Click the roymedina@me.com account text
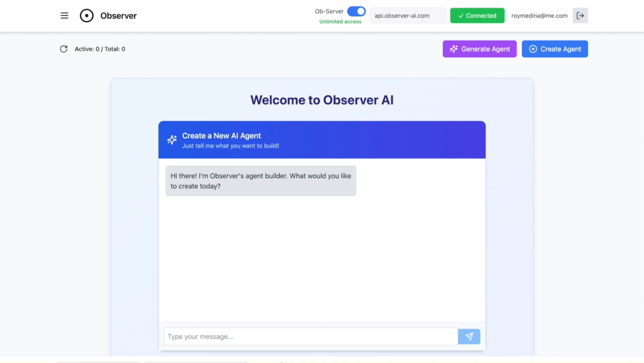The width and height of the screenshot is (644, 363). 539,16
